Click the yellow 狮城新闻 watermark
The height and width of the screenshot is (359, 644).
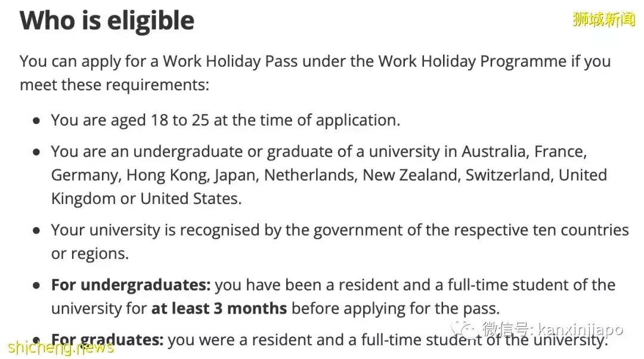coord(603,19)
